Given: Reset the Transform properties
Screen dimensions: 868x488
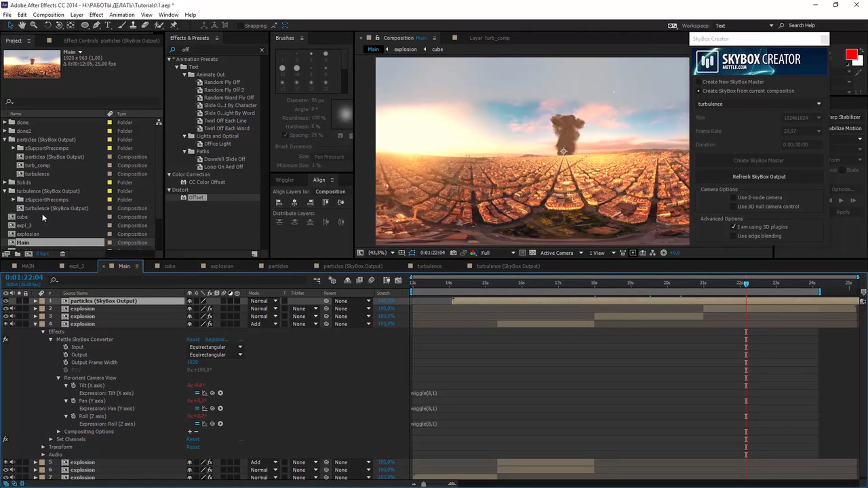Looking at the screenshot, I should pyautogui.click(x=193, y=447).
